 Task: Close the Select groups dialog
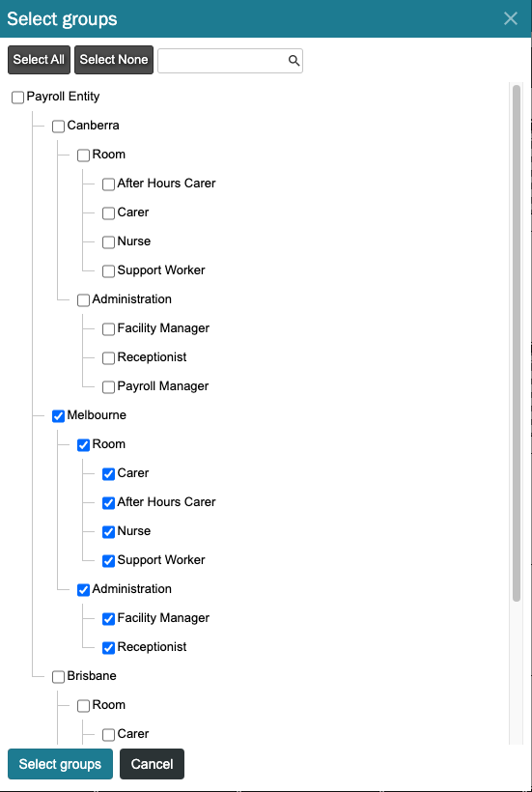511,18
